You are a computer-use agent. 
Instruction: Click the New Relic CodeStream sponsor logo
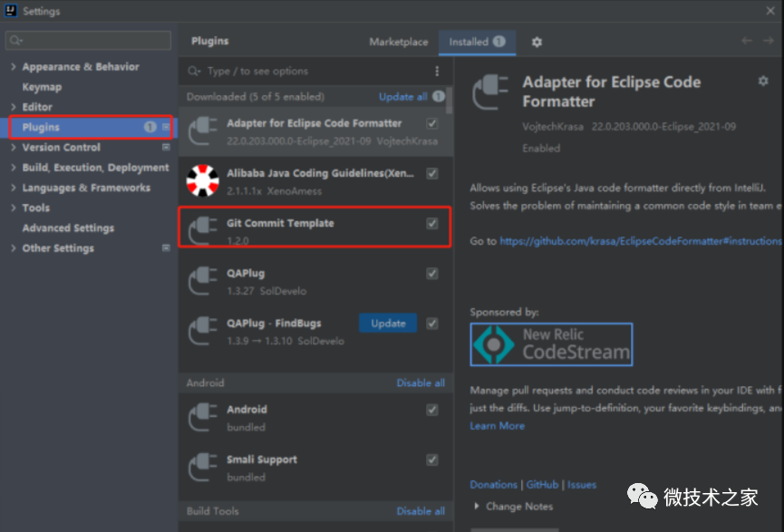click(x=551, y=344)
